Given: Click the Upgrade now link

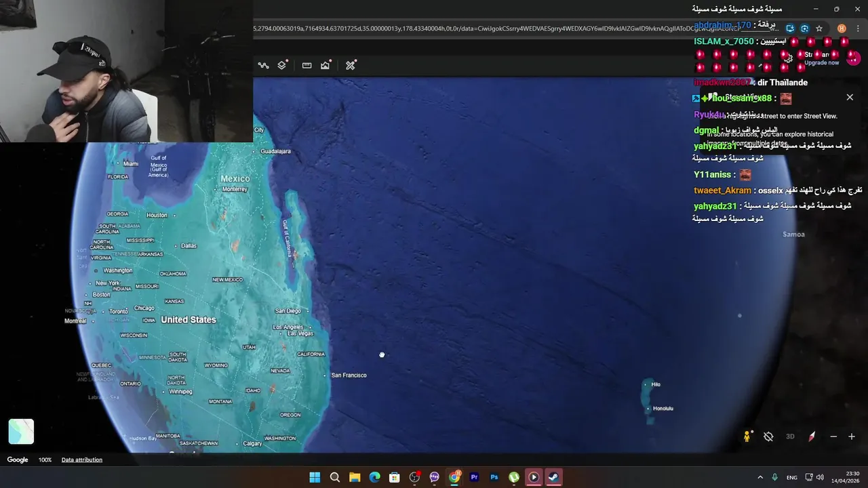Looking at the screenshot, I should point(822,62).
